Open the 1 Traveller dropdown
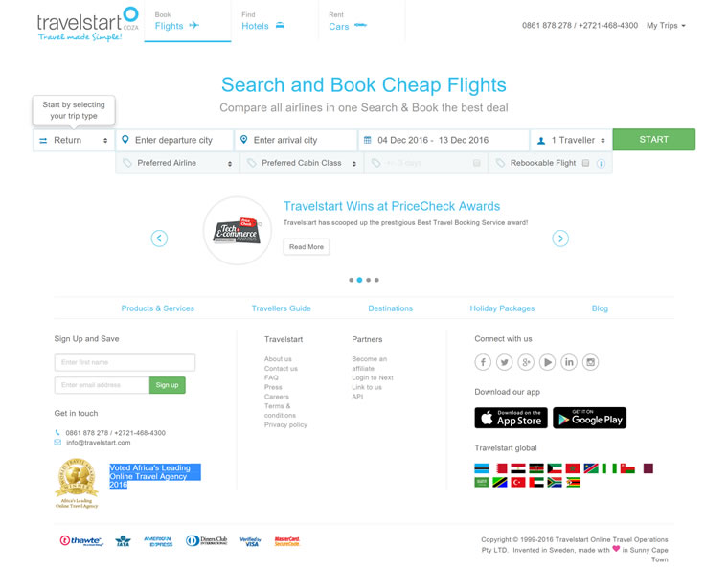 tap(571, 140)
